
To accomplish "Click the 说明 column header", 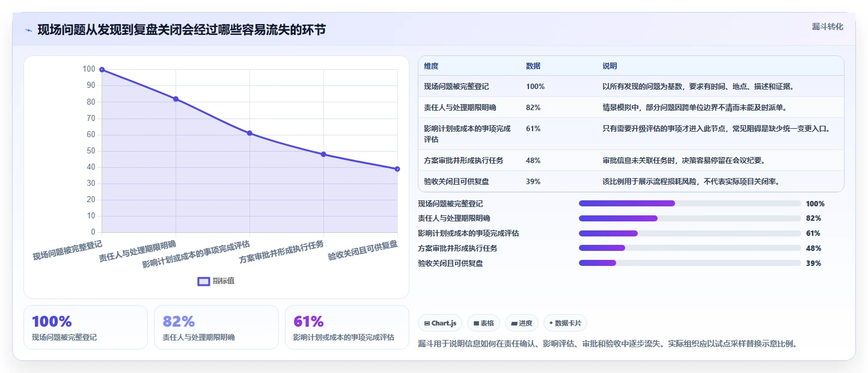I will 610,66.
